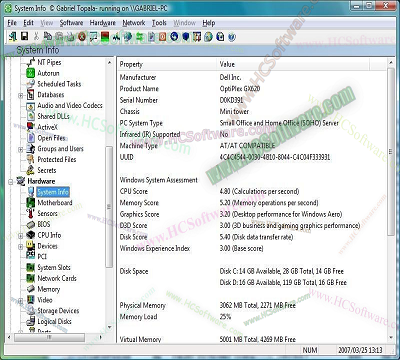400x360 pixels.
Task: Click the red round stop toolbar icon
Action: tap(82, 36)
